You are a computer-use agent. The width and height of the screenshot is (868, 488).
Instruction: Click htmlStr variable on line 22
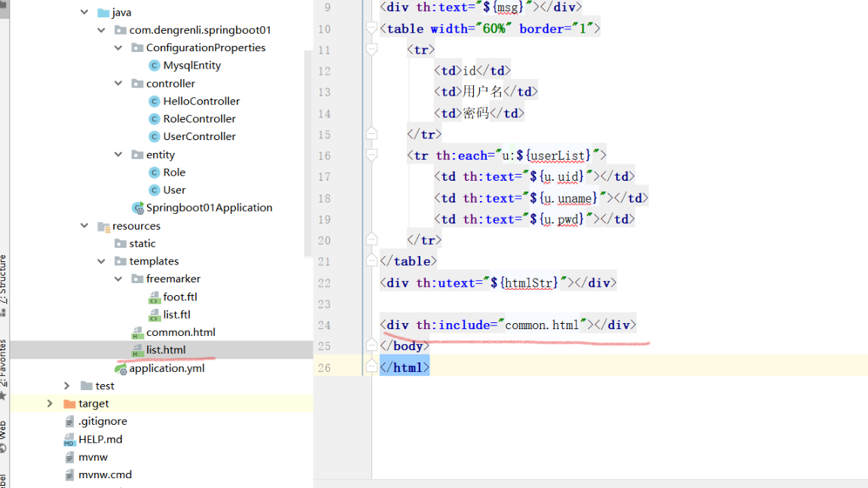point(527,283)
